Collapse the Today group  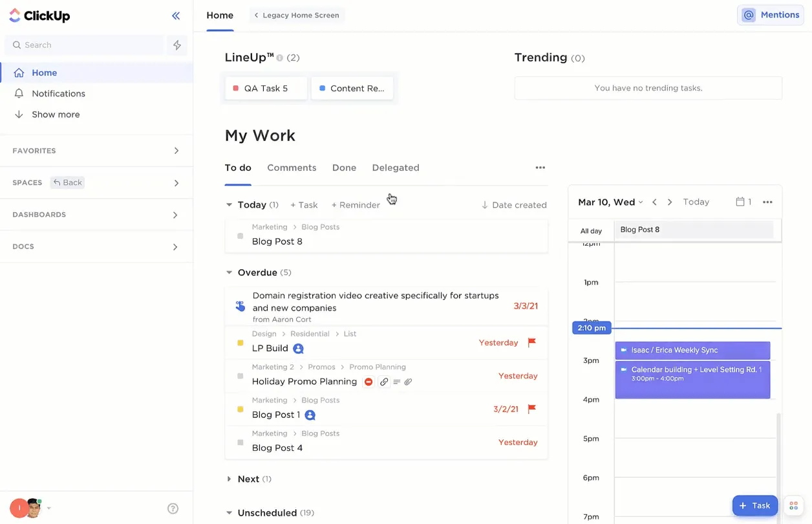click(x=229, y=205)
